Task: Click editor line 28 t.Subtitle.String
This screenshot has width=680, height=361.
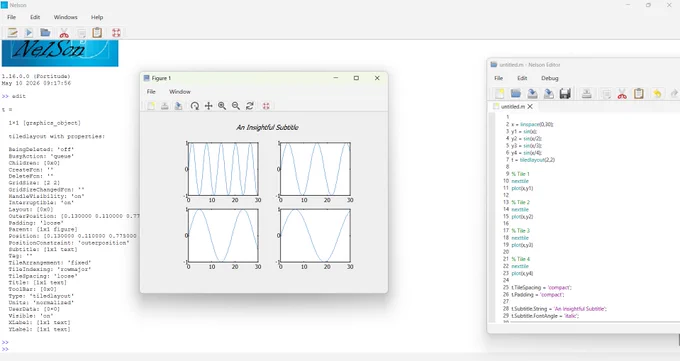Action: click(559, 309)
